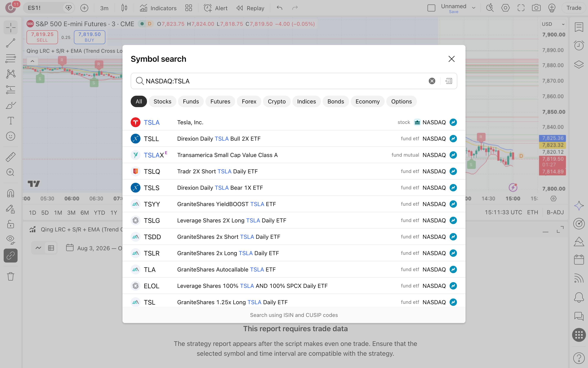The image size is (588, 368).
Task: Filter results by Indices
Action: 306,101
